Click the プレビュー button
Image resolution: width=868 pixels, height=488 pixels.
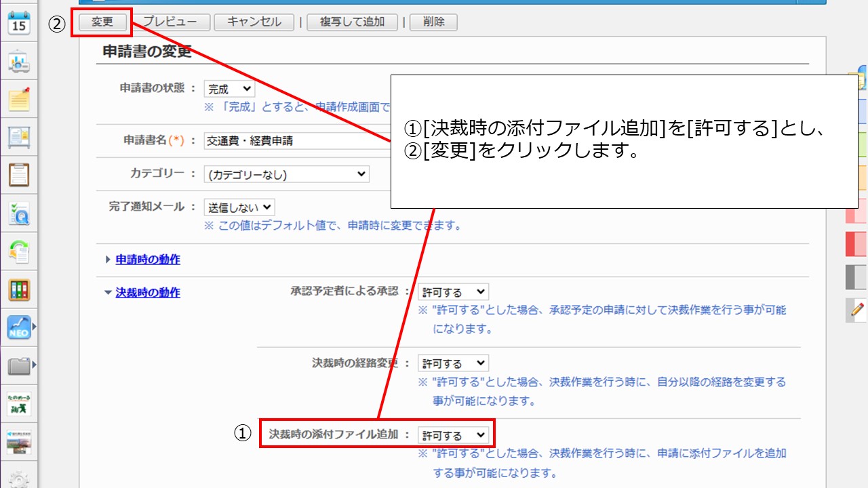click(x=170, y=22)
